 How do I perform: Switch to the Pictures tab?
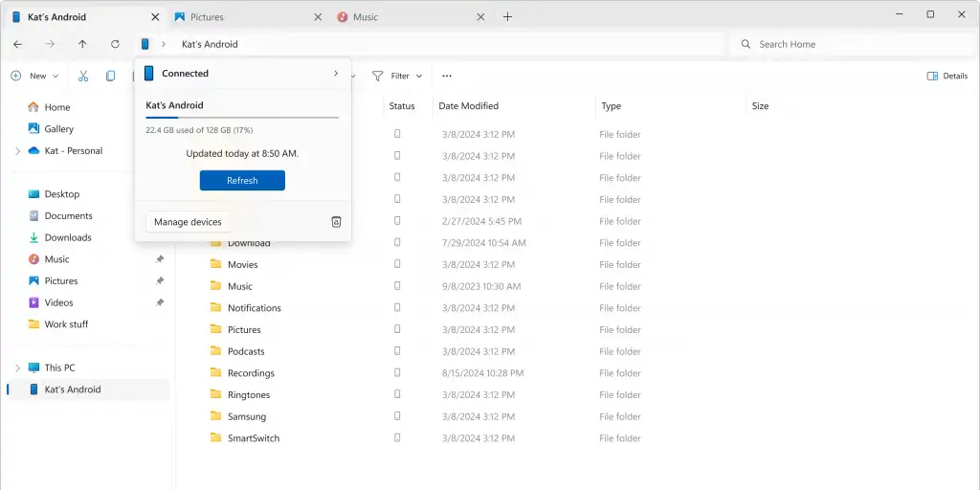tap(244, 17)
